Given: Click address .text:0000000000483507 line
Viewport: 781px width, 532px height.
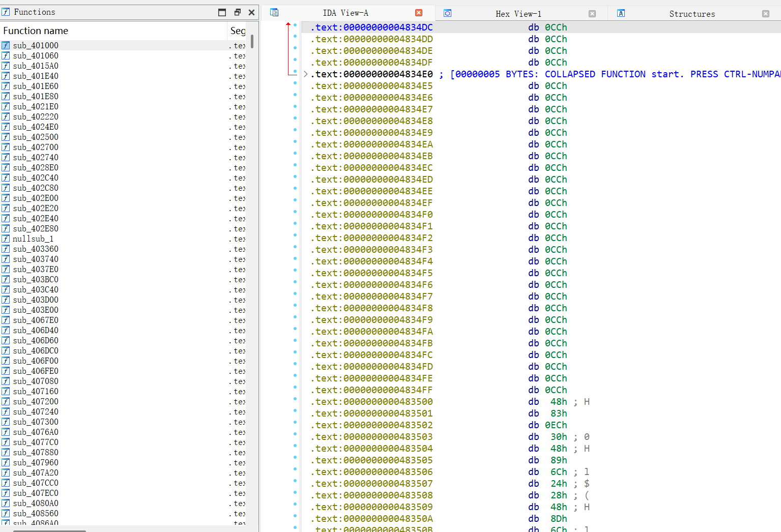Looking at the screenshot, I should pos(372,484).
